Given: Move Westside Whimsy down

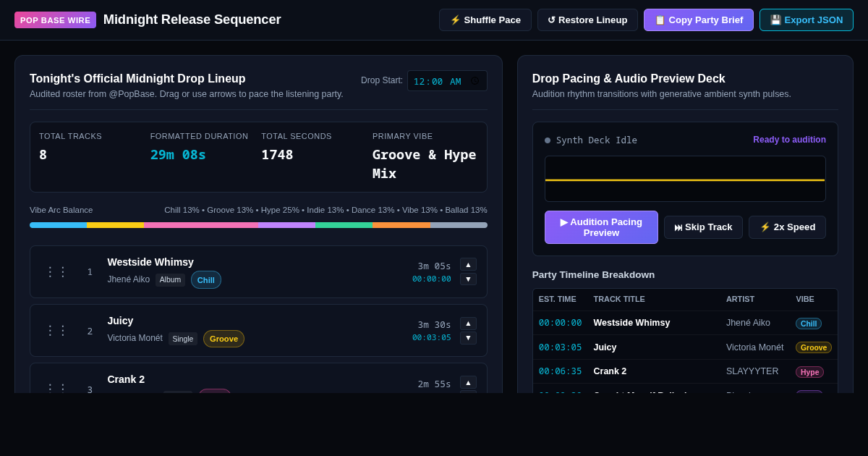Looking at the screenshot, I should (468, 279).
